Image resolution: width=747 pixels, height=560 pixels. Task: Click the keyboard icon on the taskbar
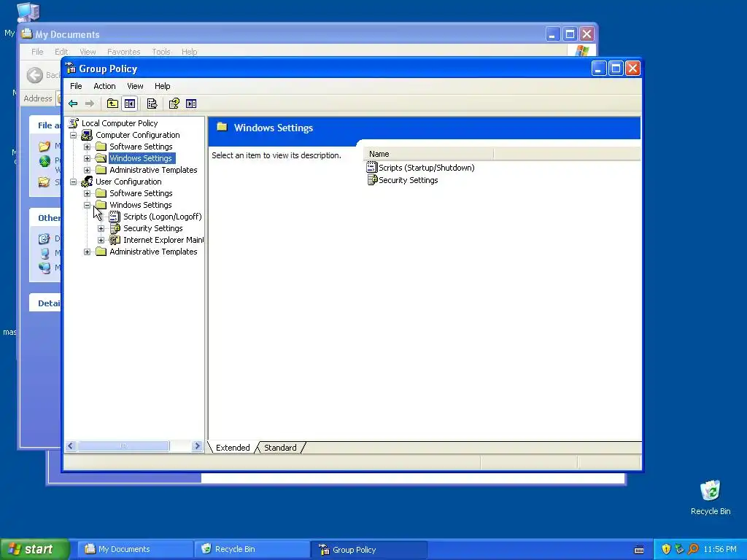pos(639,550)
